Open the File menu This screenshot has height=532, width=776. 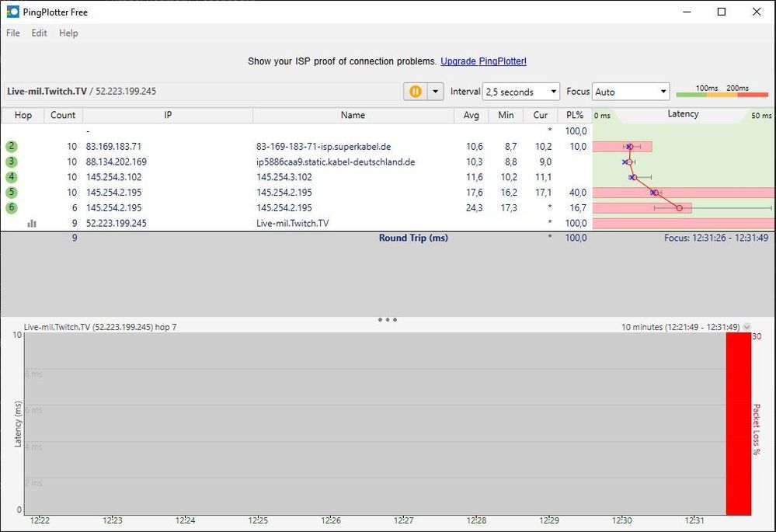point(13,33)
